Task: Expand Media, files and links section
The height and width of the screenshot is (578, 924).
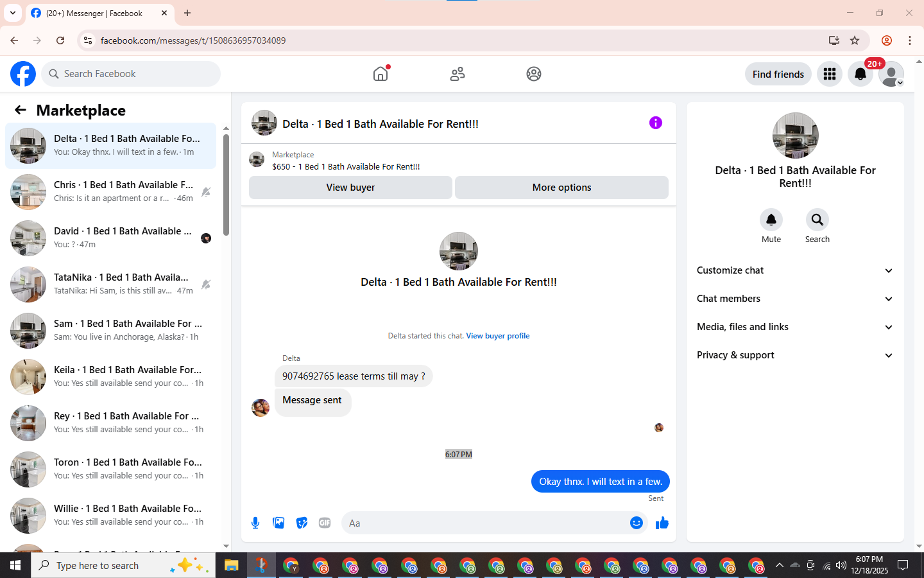Action: click(795, 327)
